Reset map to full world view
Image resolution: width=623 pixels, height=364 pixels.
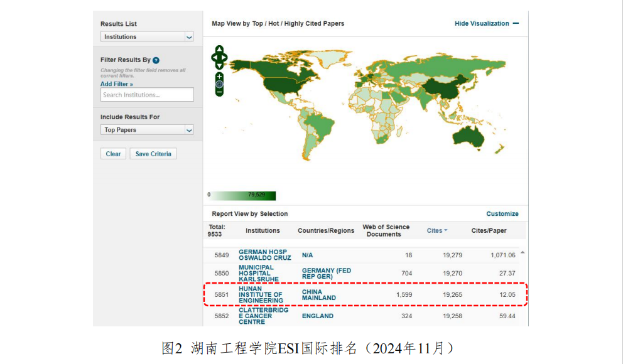point(219,84)
